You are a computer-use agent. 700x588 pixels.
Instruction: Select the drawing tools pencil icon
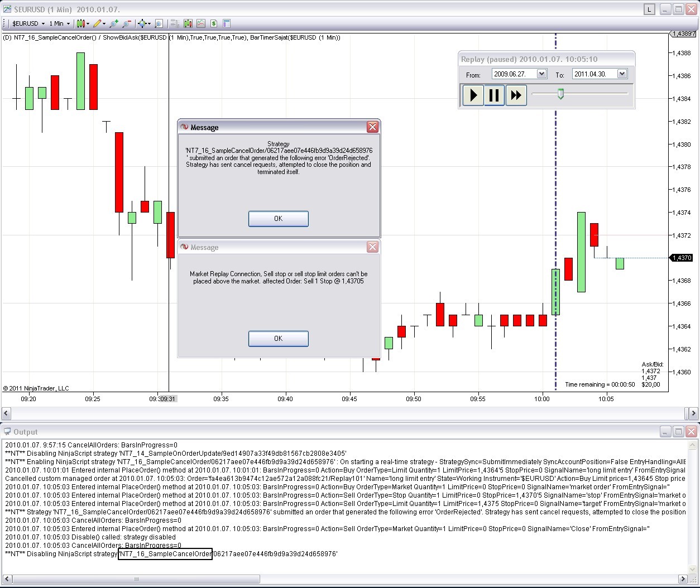tap(97, 23)
